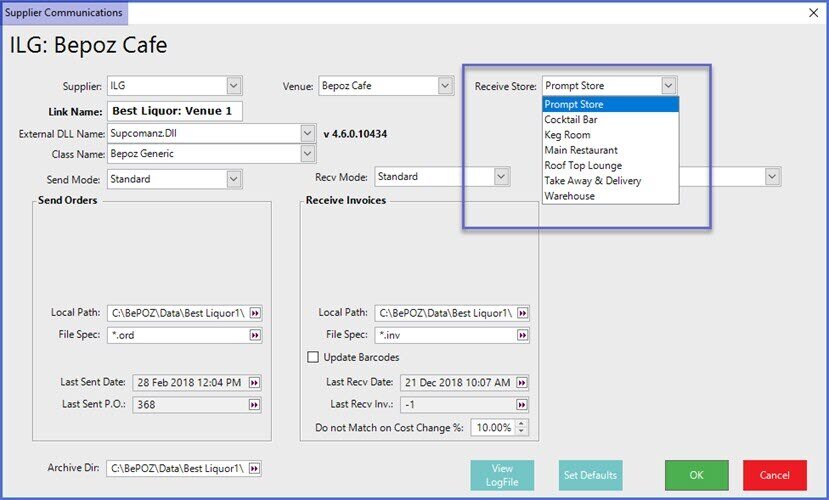Select Warehouse from the store list
This screenshot has height=500, width=829.
click(611, 196)
